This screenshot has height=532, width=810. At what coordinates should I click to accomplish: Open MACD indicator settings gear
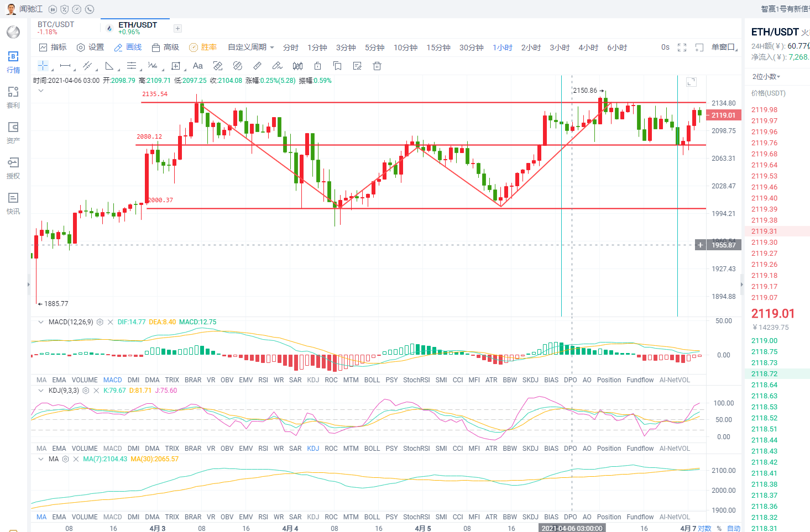point(100,322)
